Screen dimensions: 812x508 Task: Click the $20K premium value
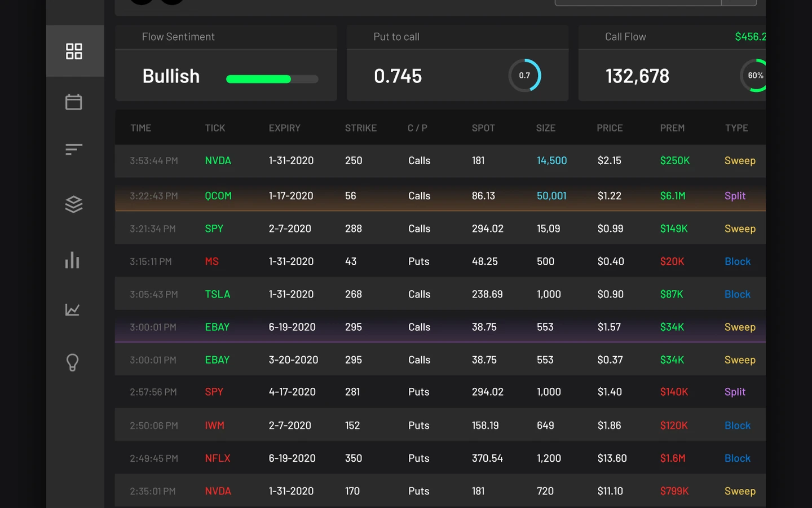pos(672,261)
